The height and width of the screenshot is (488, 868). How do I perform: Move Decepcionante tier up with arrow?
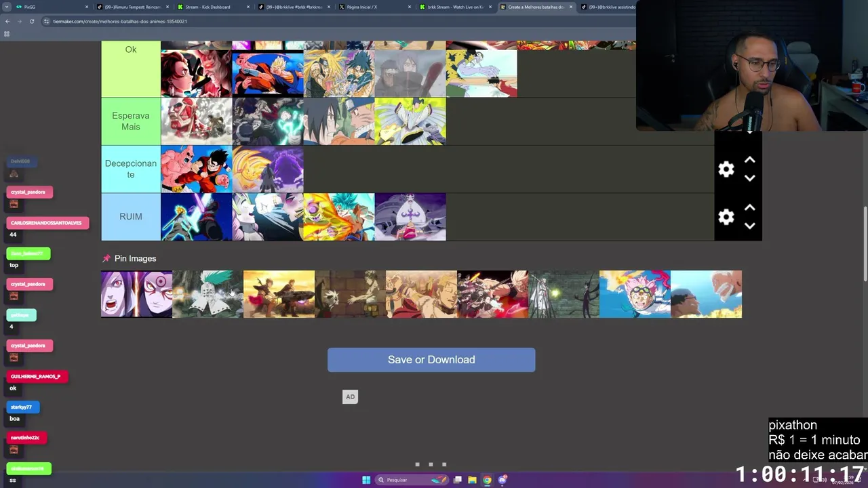[749, 160]
